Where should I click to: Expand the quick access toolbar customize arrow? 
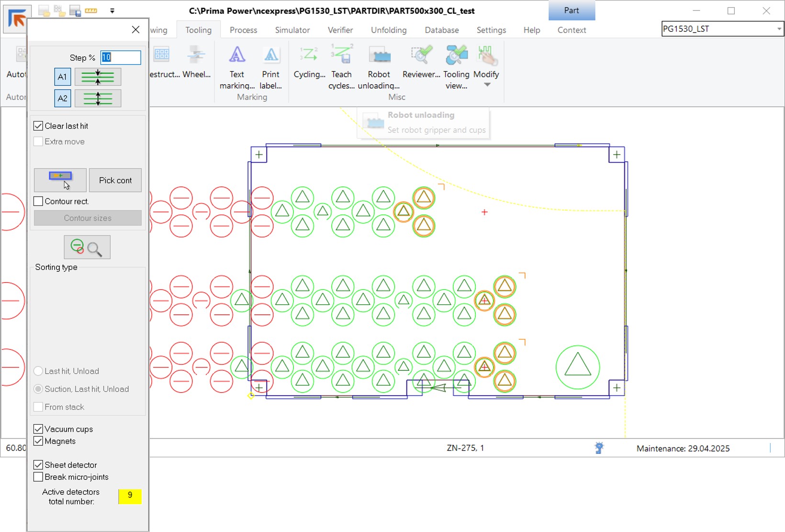112,11
